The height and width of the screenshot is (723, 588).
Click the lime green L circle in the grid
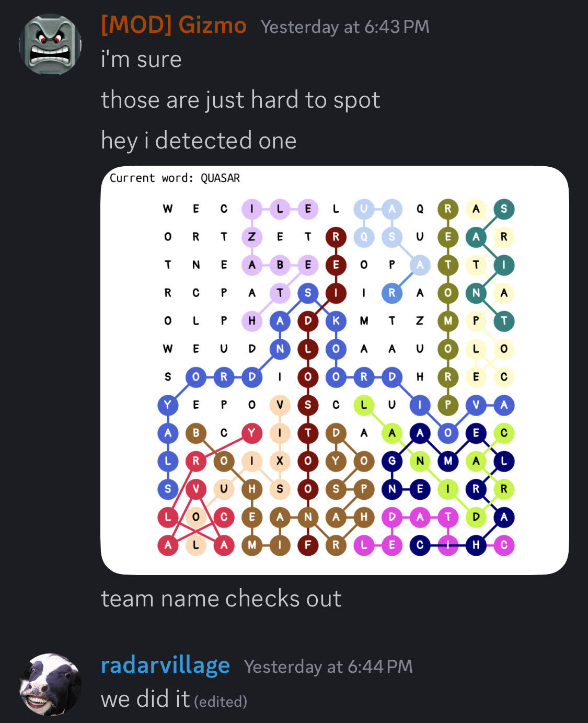click(x=364, y=405)
